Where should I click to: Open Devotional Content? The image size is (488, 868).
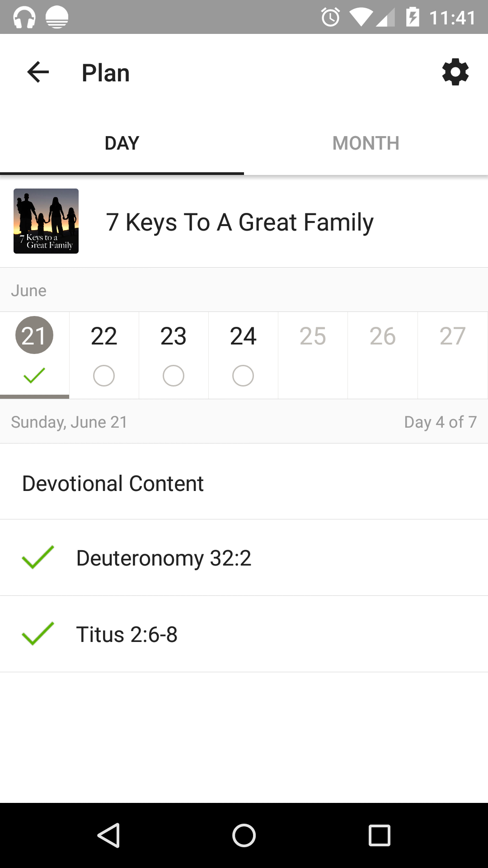[x=113, y=483]
